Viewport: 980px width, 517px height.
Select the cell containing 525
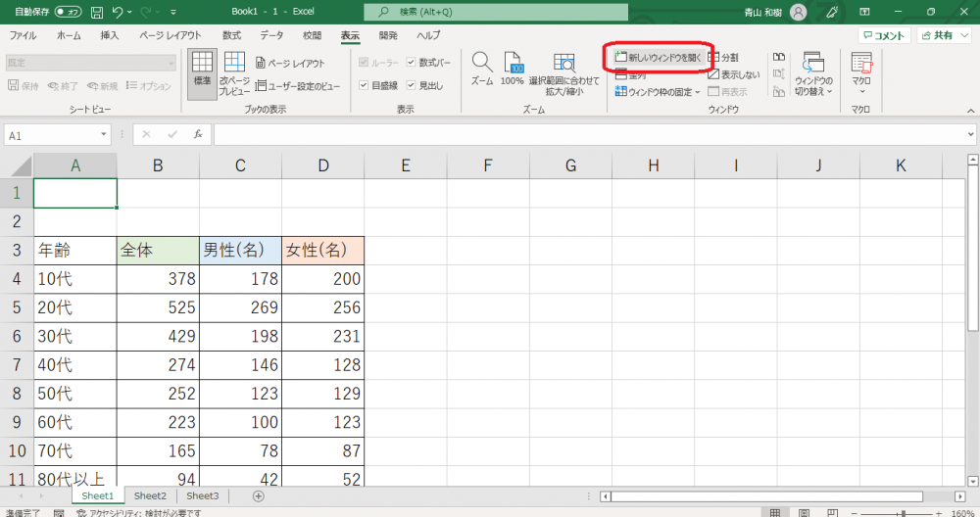pyautogui.click(x=158, y=307)
